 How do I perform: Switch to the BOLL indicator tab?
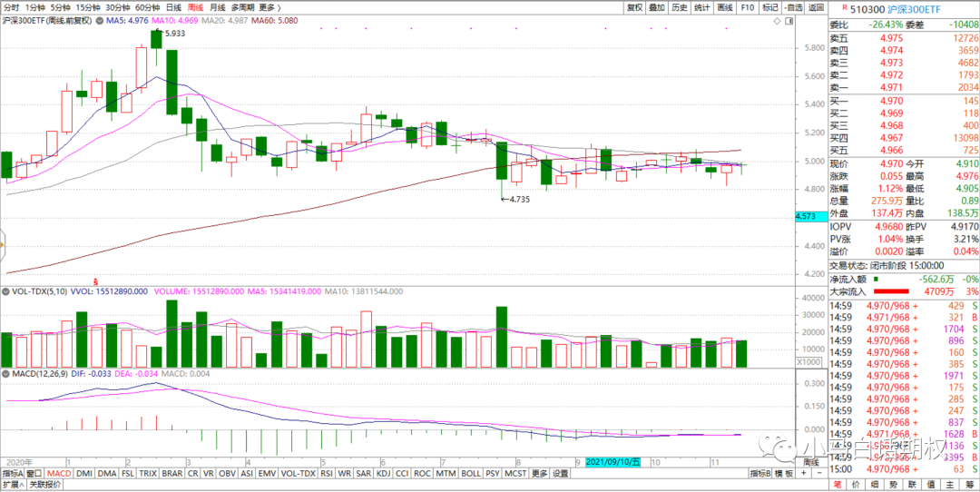point(471,473)
